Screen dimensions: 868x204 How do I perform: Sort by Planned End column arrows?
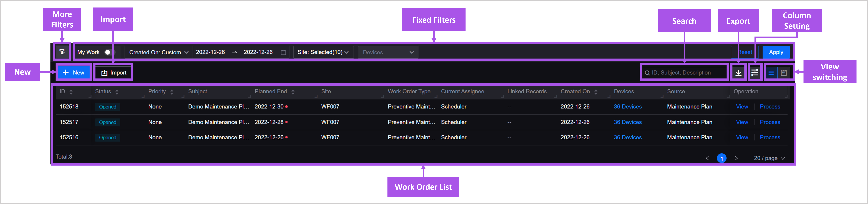(293, 92)
